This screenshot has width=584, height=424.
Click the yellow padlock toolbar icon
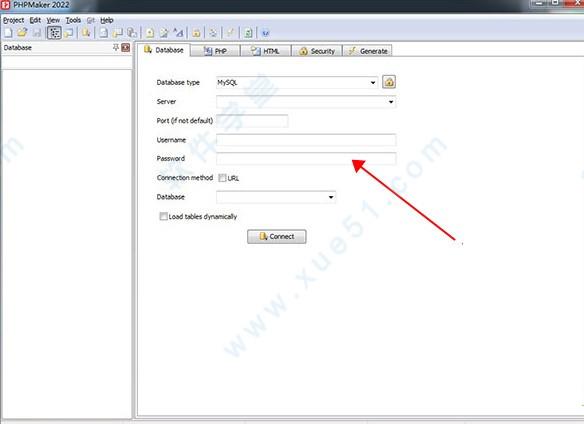[196, 33]
